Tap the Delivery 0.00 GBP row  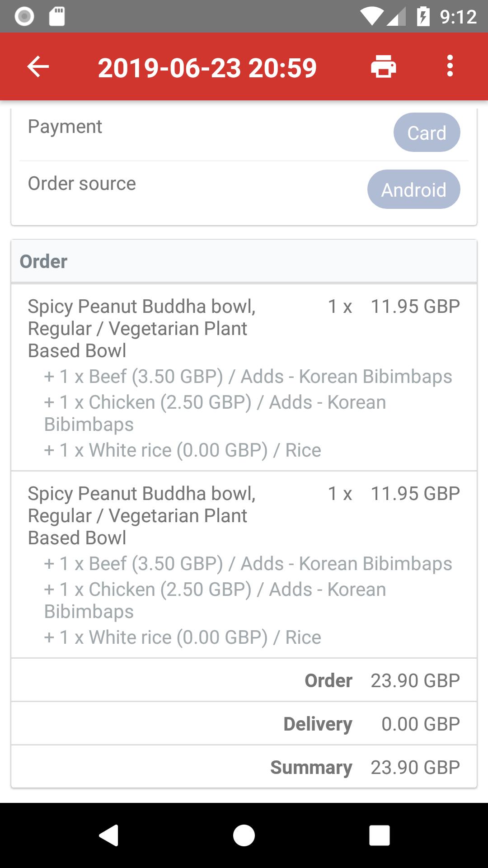click(x=244, y=723)
